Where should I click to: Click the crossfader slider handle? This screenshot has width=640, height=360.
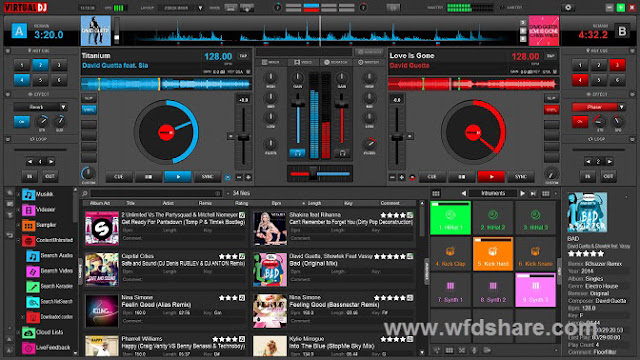[x=313, y=173]
